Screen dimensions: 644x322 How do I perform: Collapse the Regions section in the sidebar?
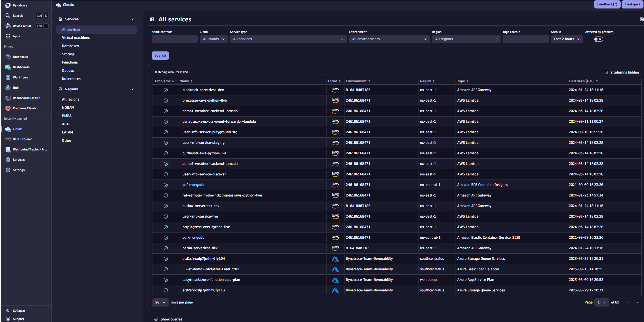click(133, 89)
